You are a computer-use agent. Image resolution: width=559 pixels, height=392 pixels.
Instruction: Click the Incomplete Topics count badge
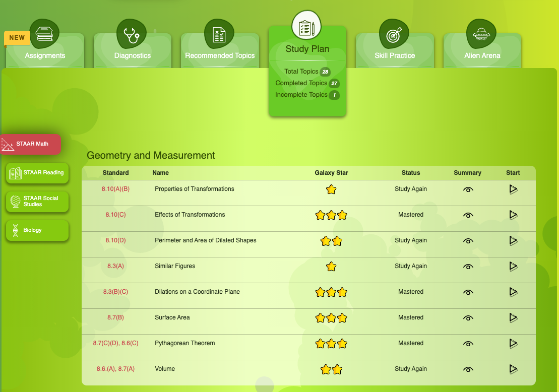tap(334, 95)
